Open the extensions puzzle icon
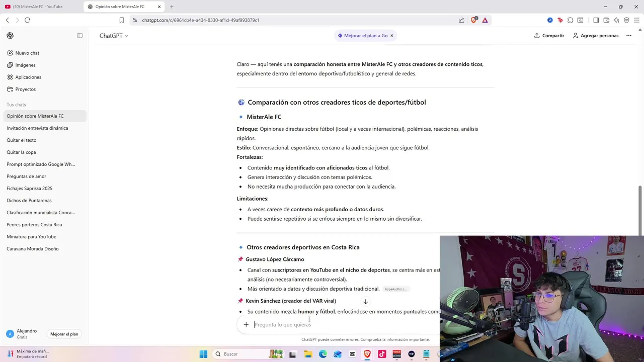Image resolution: width=644 pixels, height=362 pixels. click(570, 20)
